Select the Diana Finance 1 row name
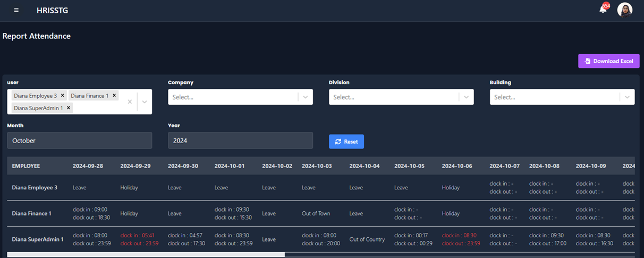644x258 pixels. coord(32,213)
